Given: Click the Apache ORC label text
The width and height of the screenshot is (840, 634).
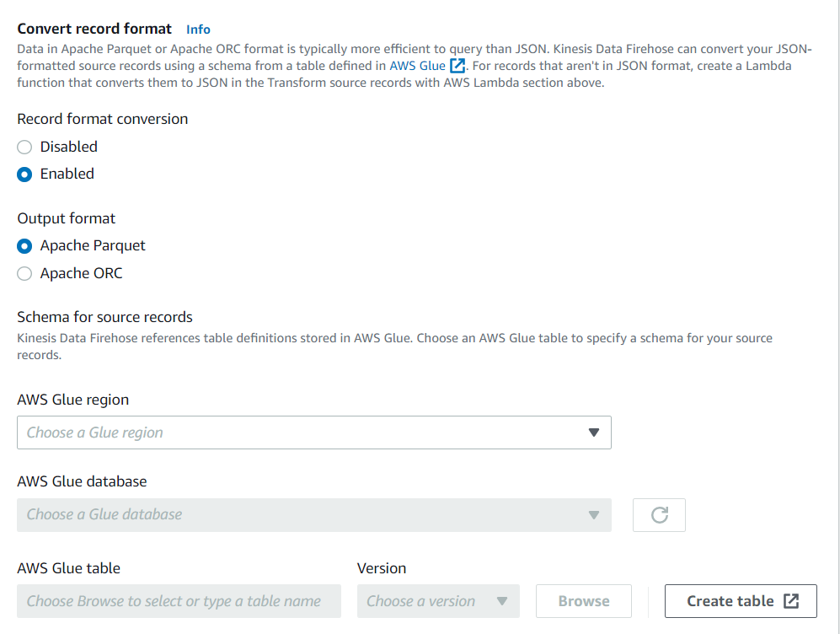Looking at the screenshot, I should coord(82,273).
